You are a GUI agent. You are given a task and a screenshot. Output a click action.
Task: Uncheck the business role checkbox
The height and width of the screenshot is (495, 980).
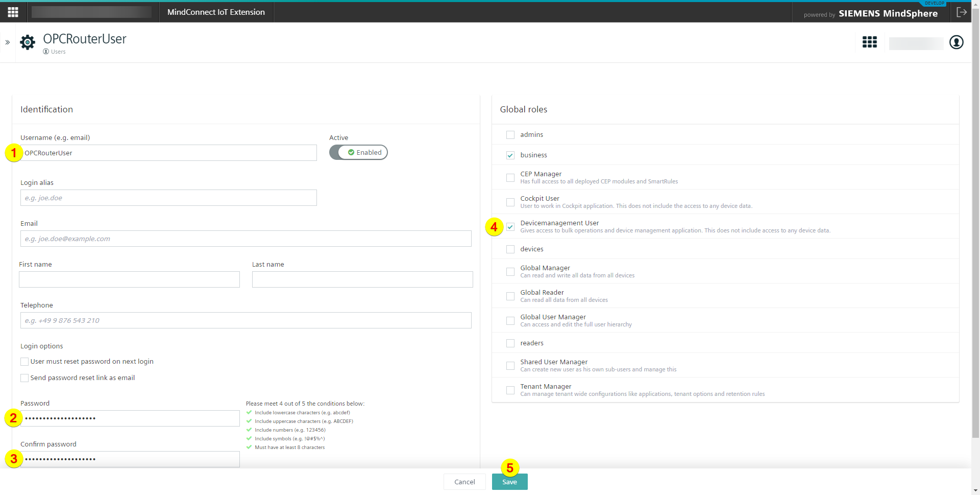click(x=510, y=155)
